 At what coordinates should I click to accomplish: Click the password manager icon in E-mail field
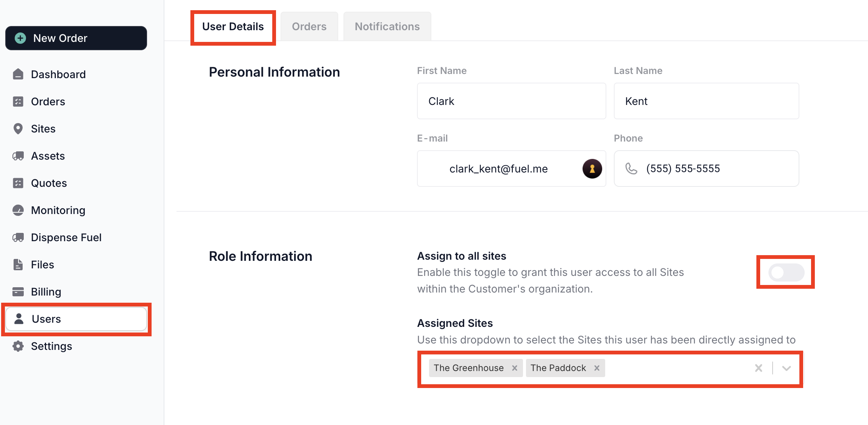click(592, 169)
